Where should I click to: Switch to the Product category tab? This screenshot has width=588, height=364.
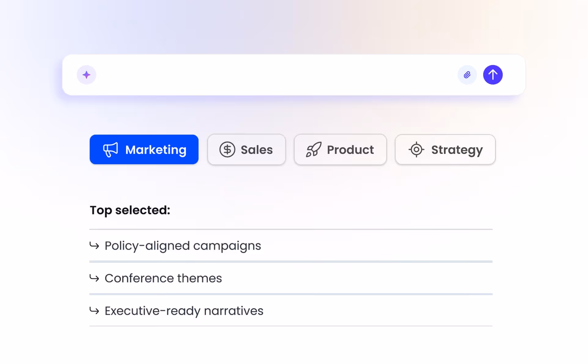pyautogui.click(x=340, y=149)
